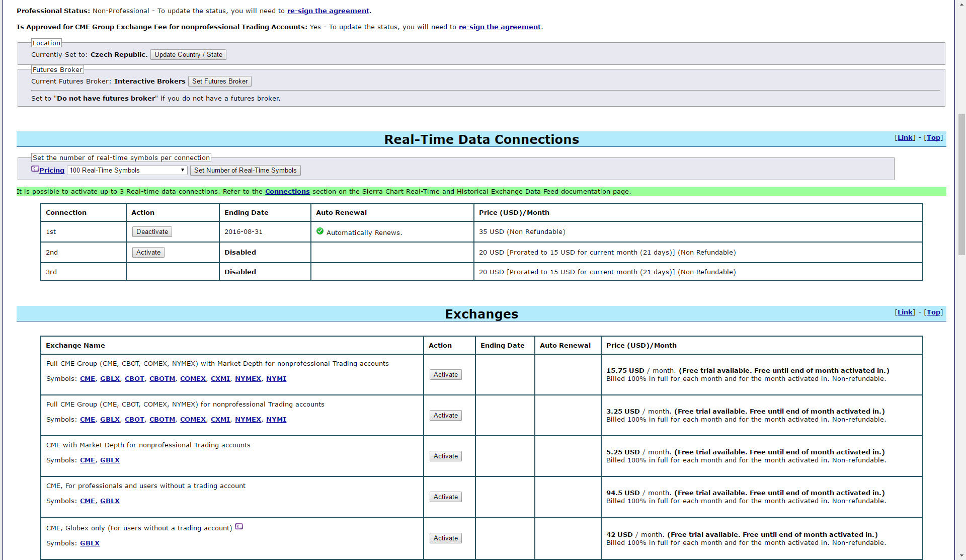
Task: Click the Update Country / State button
Action: coord(188,55)
